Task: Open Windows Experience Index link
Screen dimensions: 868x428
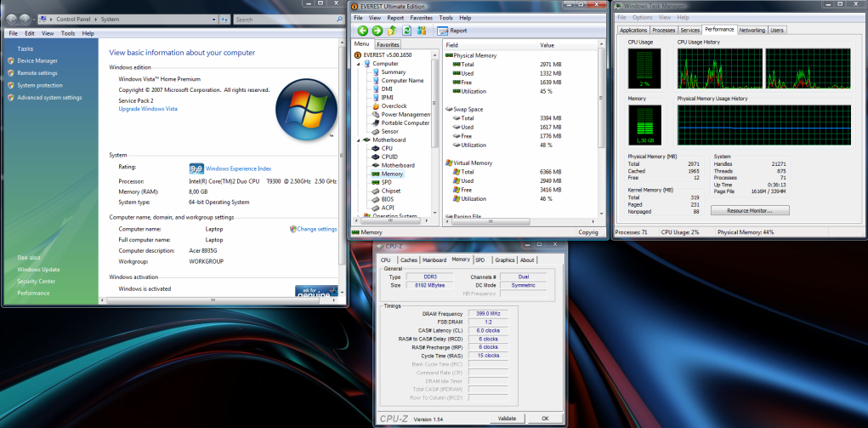Action: (x=238, y=168)
